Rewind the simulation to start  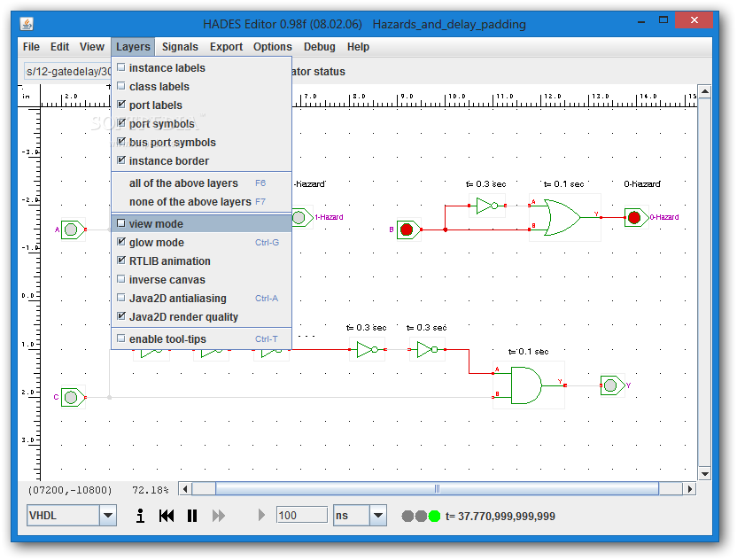pyautogui.click(x=167, y=516)
